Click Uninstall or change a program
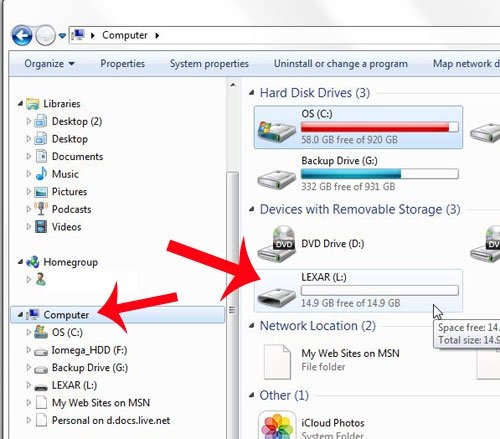The image size is (500, 439). [x=341, y=63]
